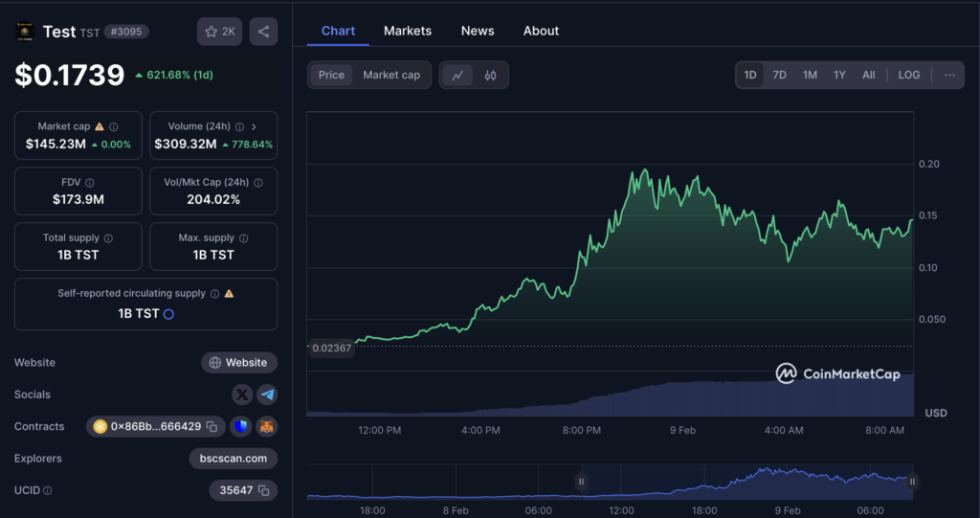This screenshot has width=980, height=518.
Task: Open the bscscan.com explorer link
Action: (234, 459)
